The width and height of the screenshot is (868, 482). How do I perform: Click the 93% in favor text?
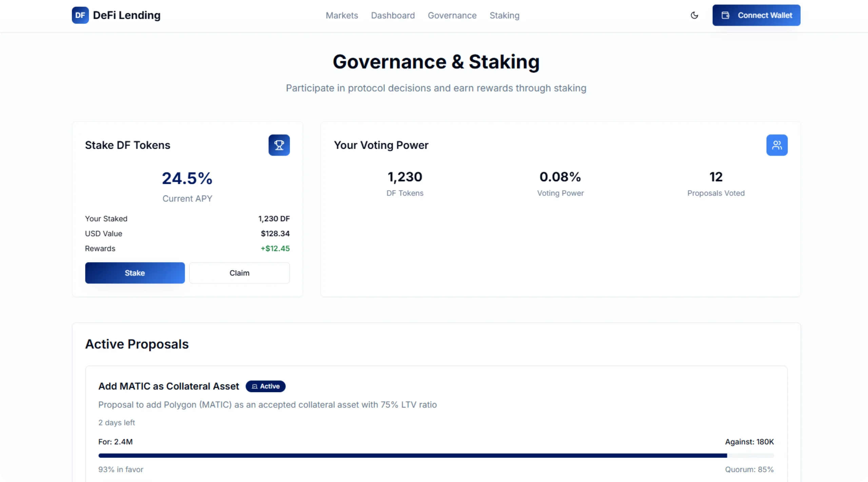point(121,469)
